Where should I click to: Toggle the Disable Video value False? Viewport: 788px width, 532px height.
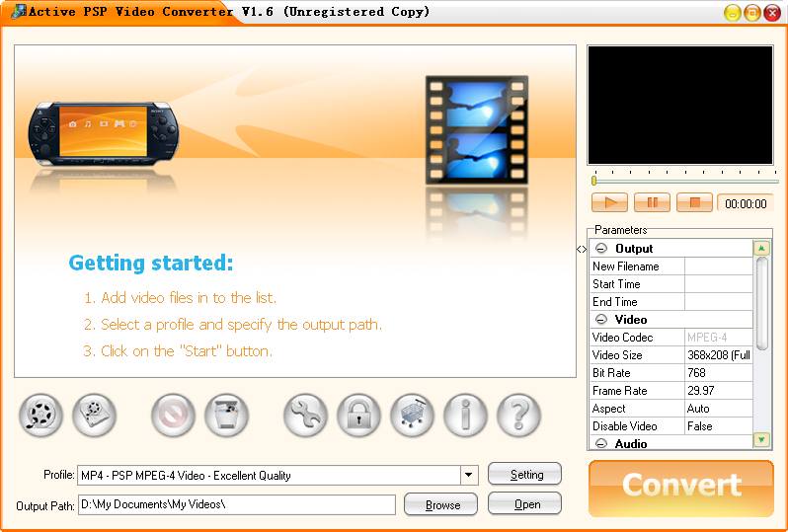[x=718, y=426]
